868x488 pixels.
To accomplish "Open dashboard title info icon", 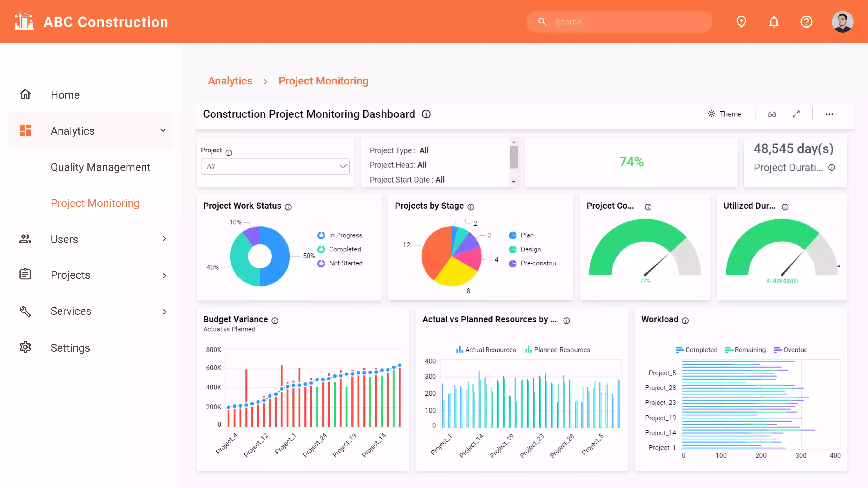I will click(426, 114).
